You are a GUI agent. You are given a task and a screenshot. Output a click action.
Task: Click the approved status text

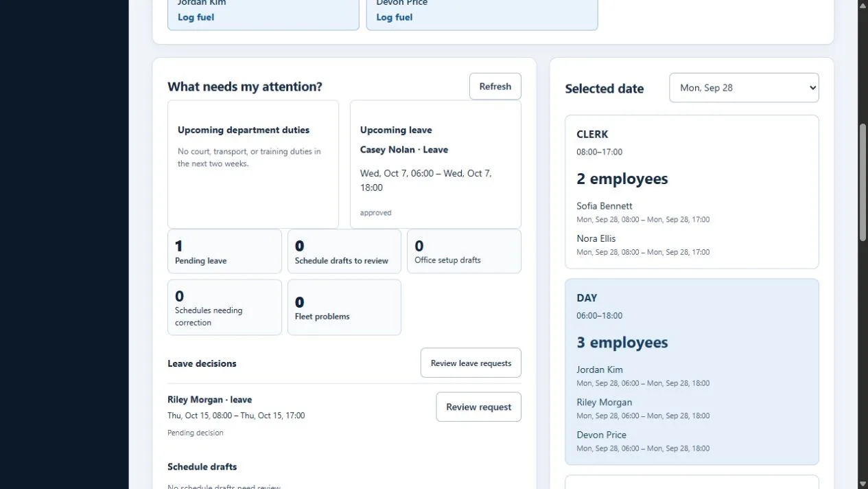376,213
